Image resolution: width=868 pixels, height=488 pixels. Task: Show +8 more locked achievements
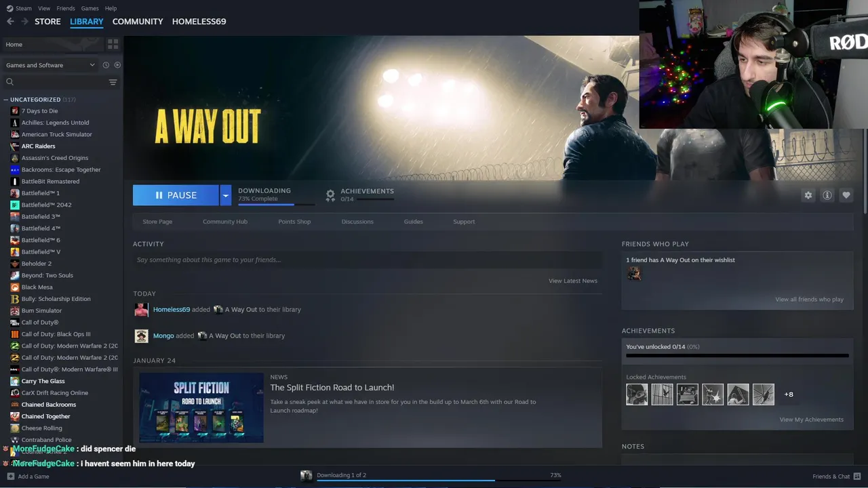789,394
